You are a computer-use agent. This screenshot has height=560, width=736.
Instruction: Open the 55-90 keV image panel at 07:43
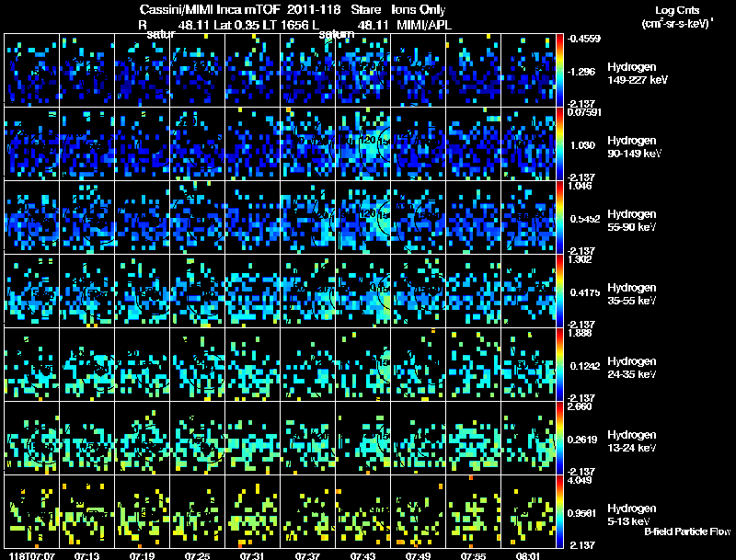362,218
